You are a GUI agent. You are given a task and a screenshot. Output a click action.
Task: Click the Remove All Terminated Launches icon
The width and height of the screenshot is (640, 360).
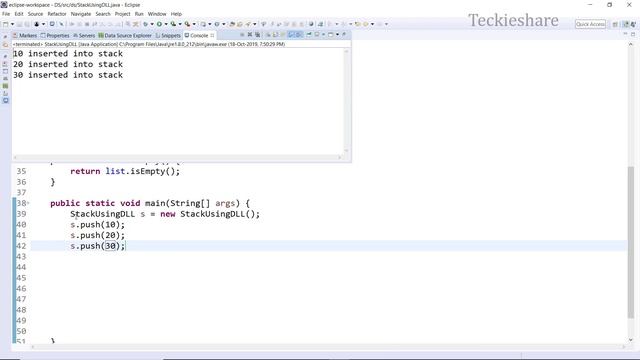click(257, 35)
